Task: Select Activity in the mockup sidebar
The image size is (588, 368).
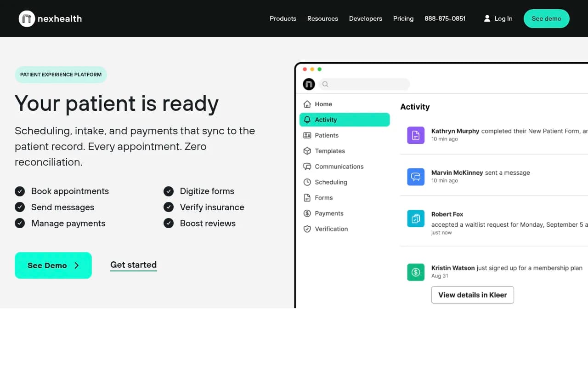Action: click(x=345, y=120)
